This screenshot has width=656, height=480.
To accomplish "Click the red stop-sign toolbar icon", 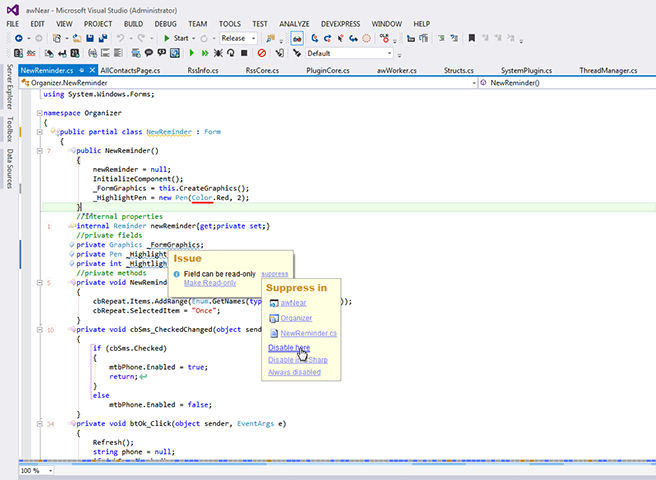I will click(260, 53).
